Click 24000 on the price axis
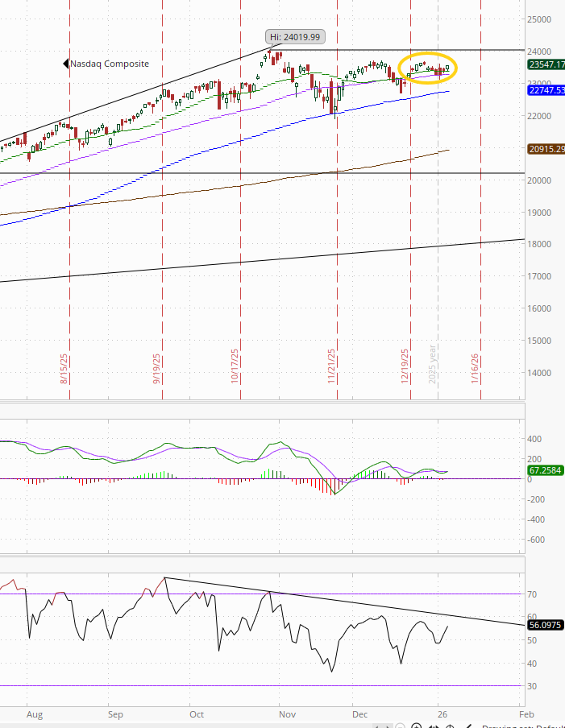565x728 pixels. pyautogui.click(x=539, y=52)
